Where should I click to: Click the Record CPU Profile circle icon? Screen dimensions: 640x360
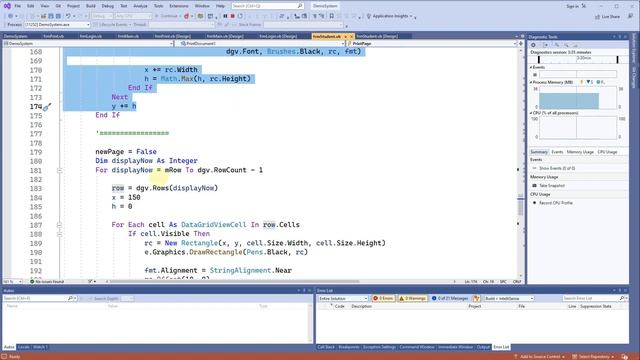point(534,202)
